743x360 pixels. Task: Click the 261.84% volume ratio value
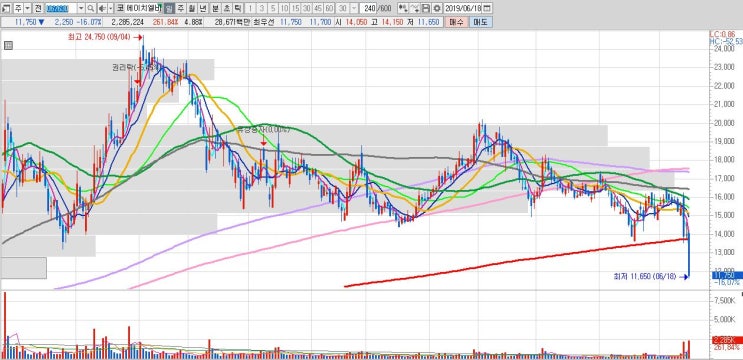[165, 22]
